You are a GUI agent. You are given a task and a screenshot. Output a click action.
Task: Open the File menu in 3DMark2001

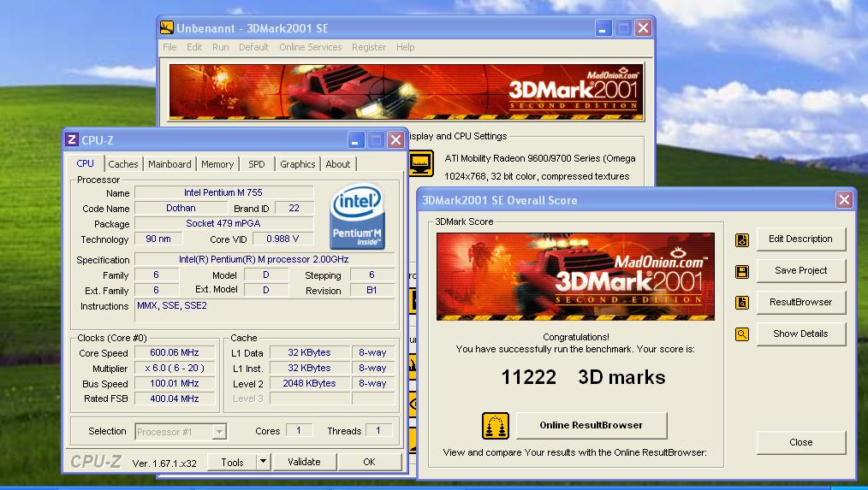pyautogui.click(x=169, y=47)
